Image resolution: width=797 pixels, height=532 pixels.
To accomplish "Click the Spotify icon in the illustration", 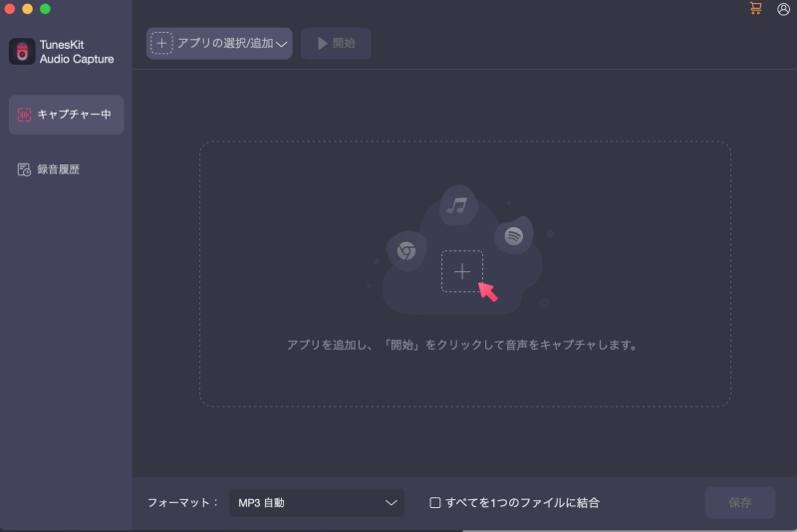I will [514, 236].
